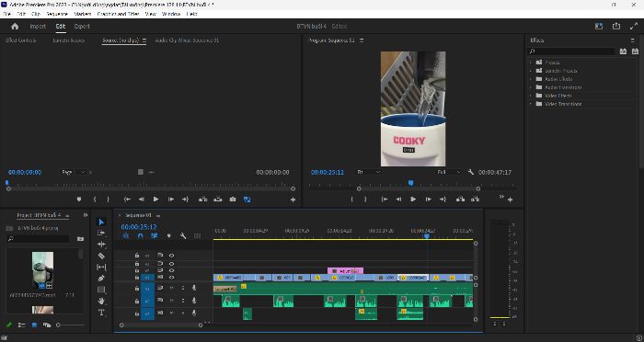Select the Ripple Edit tool

[x=101, y=245]
